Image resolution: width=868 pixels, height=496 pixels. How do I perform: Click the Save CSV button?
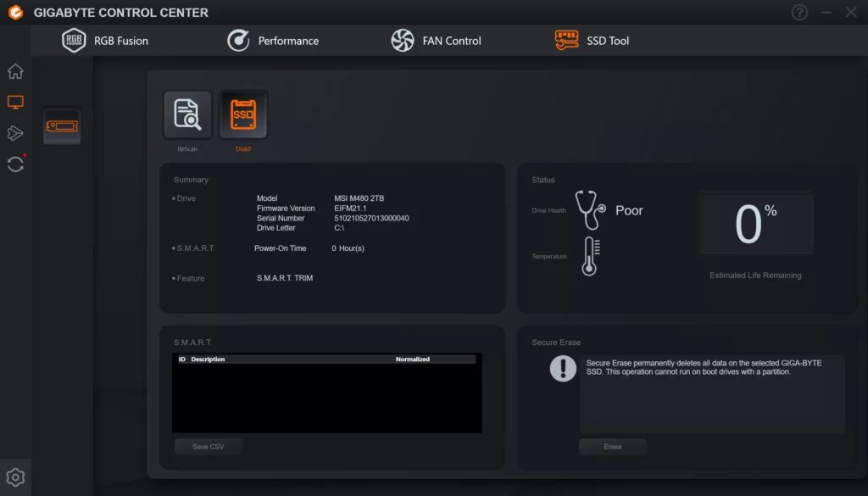point(209,447)
